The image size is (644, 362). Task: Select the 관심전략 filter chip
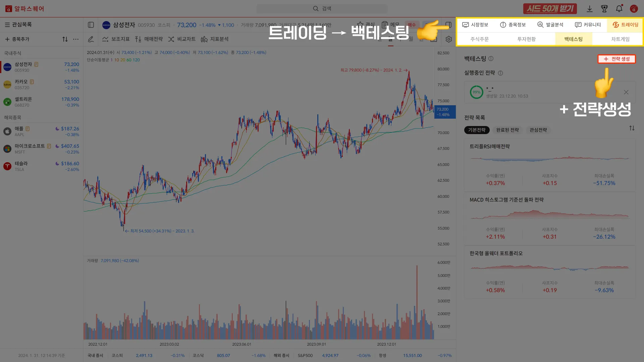pos(538,130)
